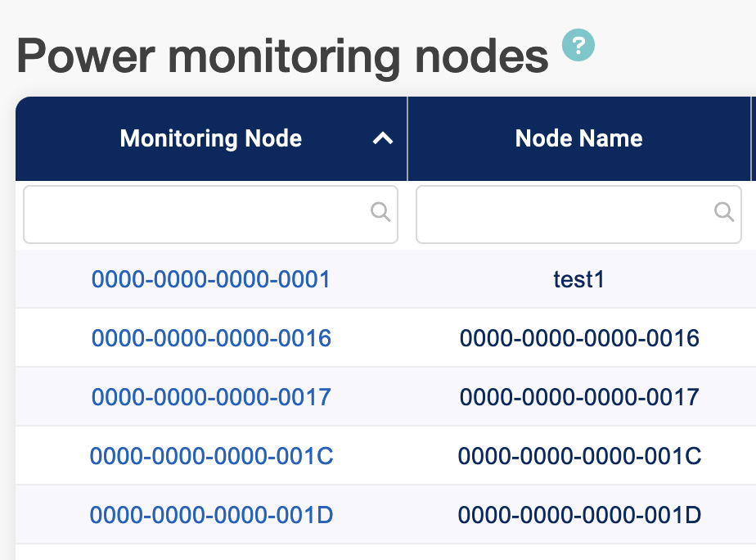This screenshot has width=756, height=560.
Task: Focus the Monitoring Node filter text box
Action: 196,215
